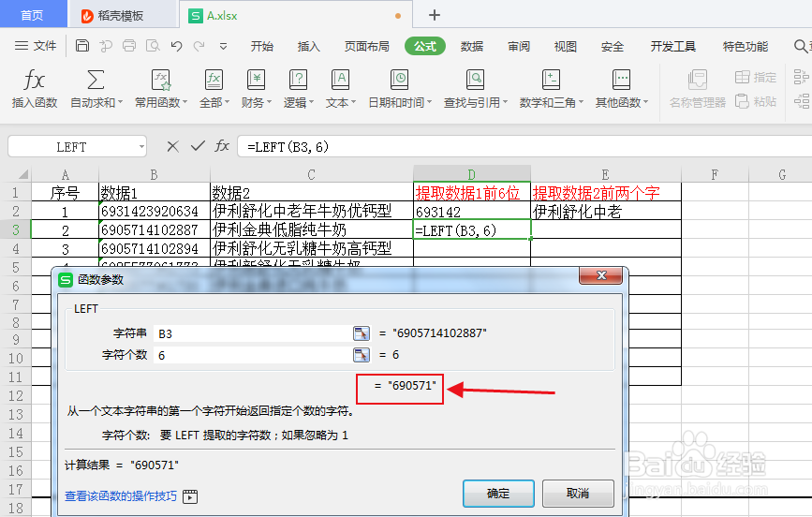Switch to the 插入 ribbon tab
Viewport: 812px width, 517px height.
point(309,46)
